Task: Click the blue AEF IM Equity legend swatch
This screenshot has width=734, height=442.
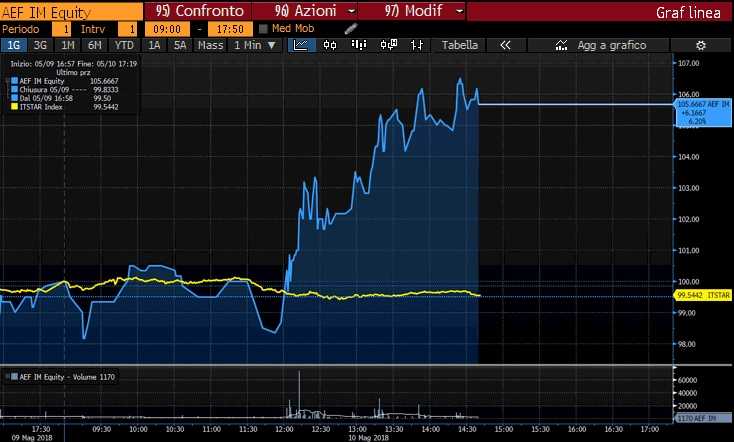Action: pyautogui.click(x=15, y=81)
